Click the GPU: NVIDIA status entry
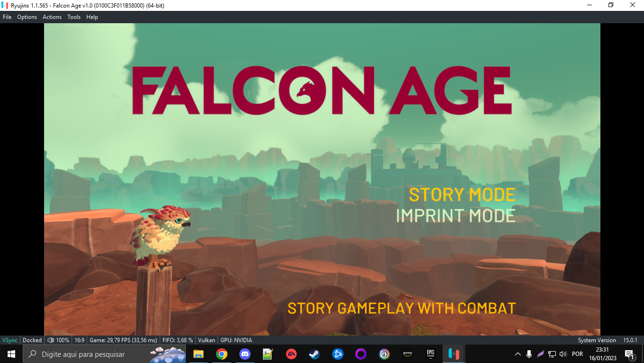644x363 pixels. (236, 340)
